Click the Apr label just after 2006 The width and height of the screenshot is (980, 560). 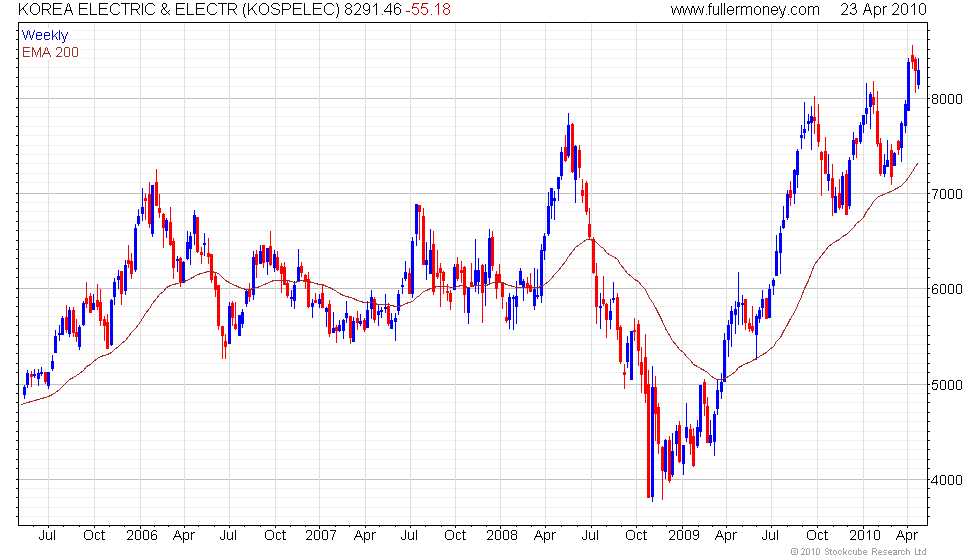[184, 536]
